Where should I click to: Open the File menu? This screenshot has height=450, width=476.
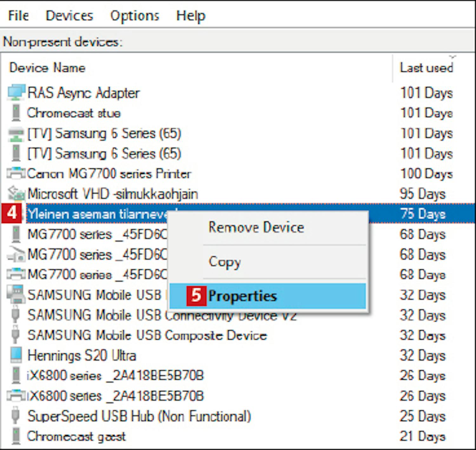(x=18, y=16)
